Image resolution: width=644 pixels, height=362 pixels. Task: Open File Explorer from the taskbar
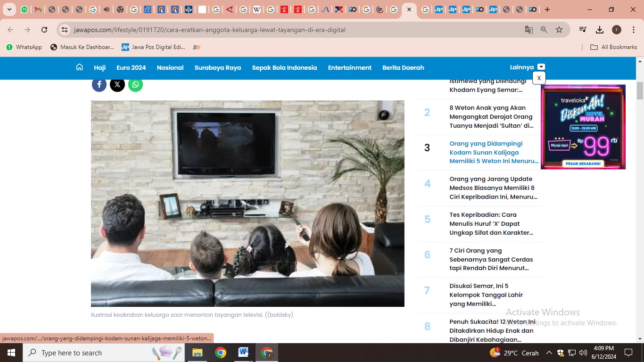tap(197, 353)
